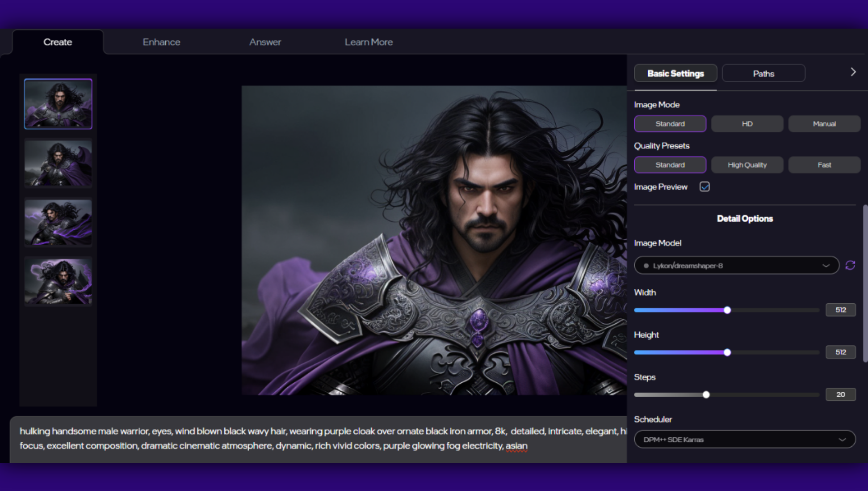The height and width of the screenshot is (491, 868).
Task: Click the Width label
Action: 645,292
